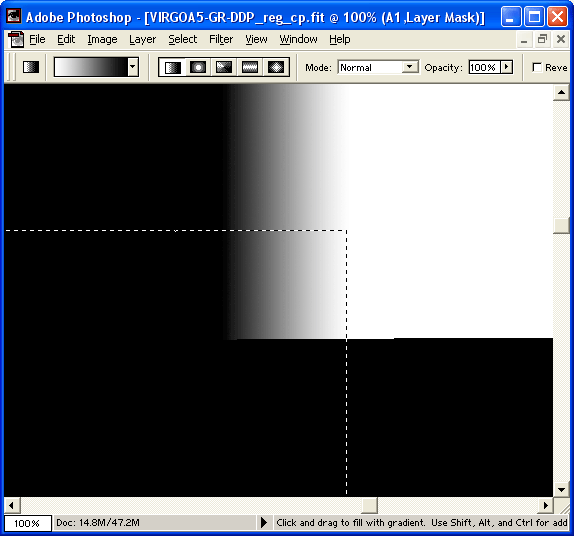The width and height of the screenshot is (574, 536).
Task: Select the Angle Gradient style icon
Action: pyautogui.click(x=224, y=67)
